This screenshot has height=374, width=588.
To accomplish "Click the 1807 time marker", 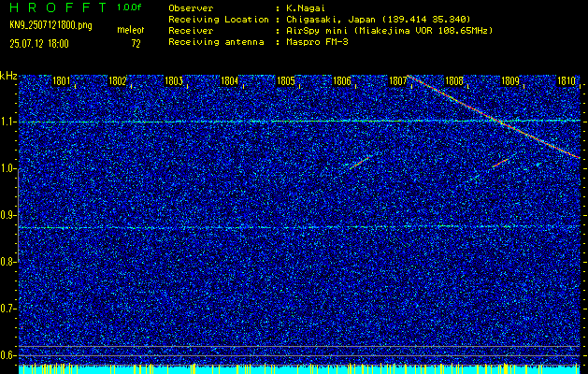I will [398, 81].
